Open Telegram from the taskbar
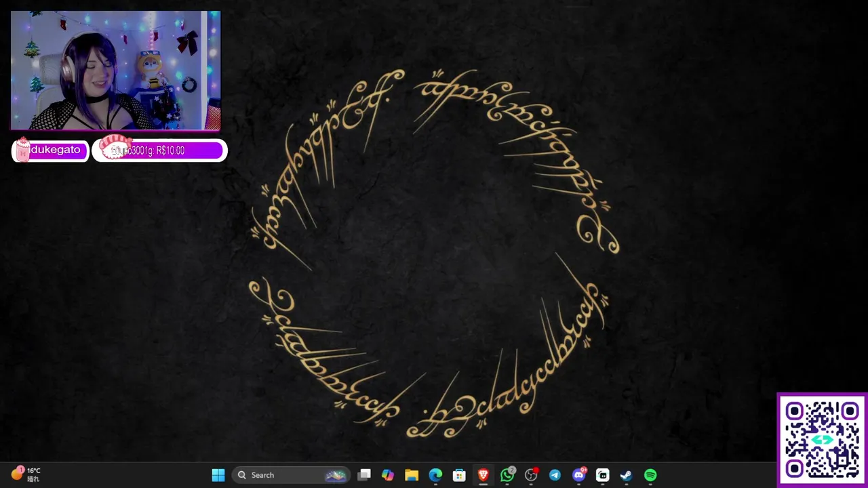Screen dimensions: 868x488 point(555,475)
